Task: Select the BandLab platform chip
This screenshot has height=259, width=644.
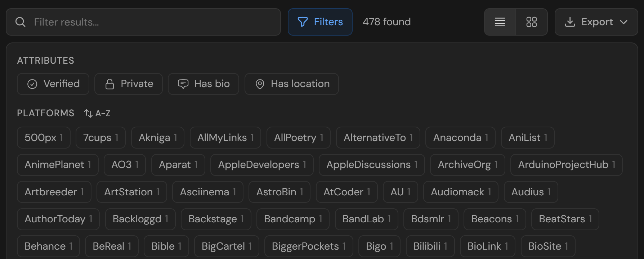Action: tap(367, 219)
